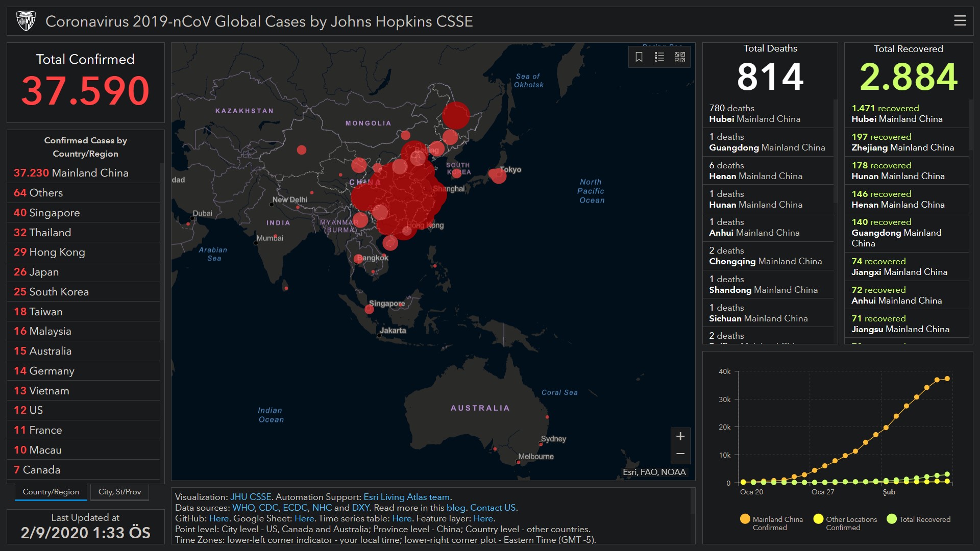This screenshot has height=551, width=980.
Task: Open the WHO data source link
Action: pyautogui.click(x=243, y=508)
